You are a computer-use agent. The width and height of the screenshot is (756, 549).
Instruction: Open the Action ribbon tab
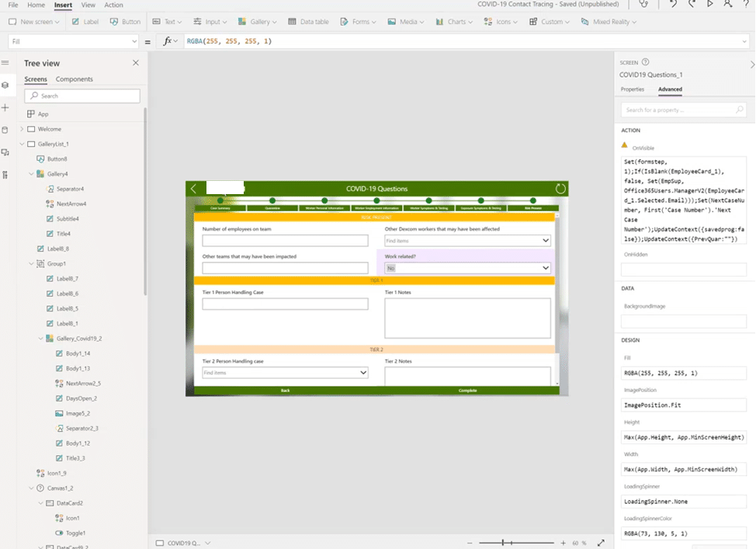[x=113, y=5]
